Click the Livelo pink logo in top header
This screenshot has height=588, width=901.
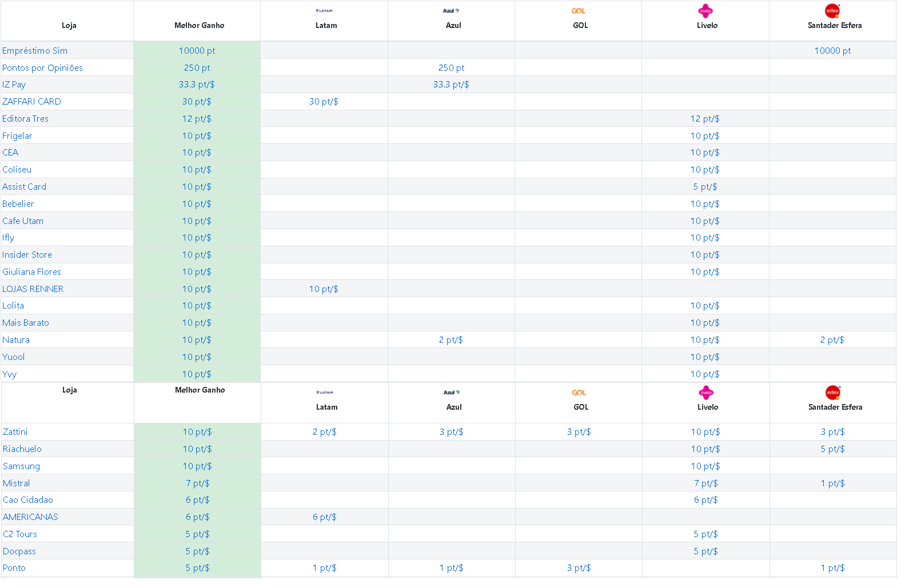pos(705,11)
